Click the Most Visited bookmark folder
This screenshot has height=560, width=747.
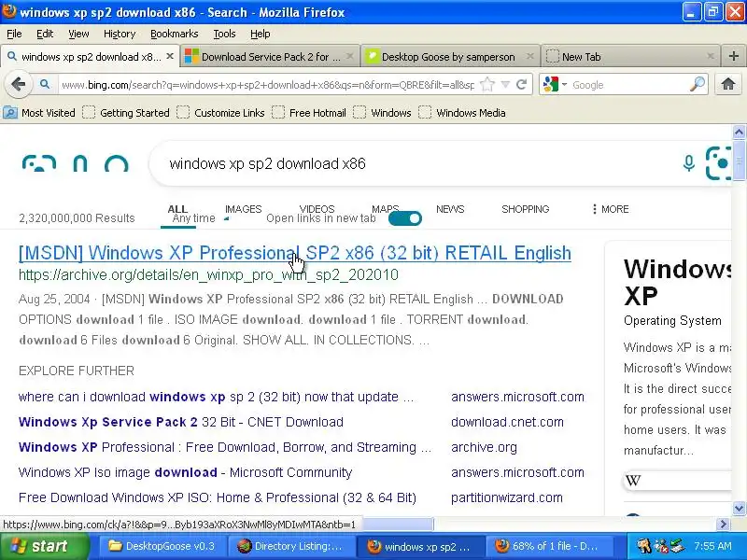click(39, 113)
